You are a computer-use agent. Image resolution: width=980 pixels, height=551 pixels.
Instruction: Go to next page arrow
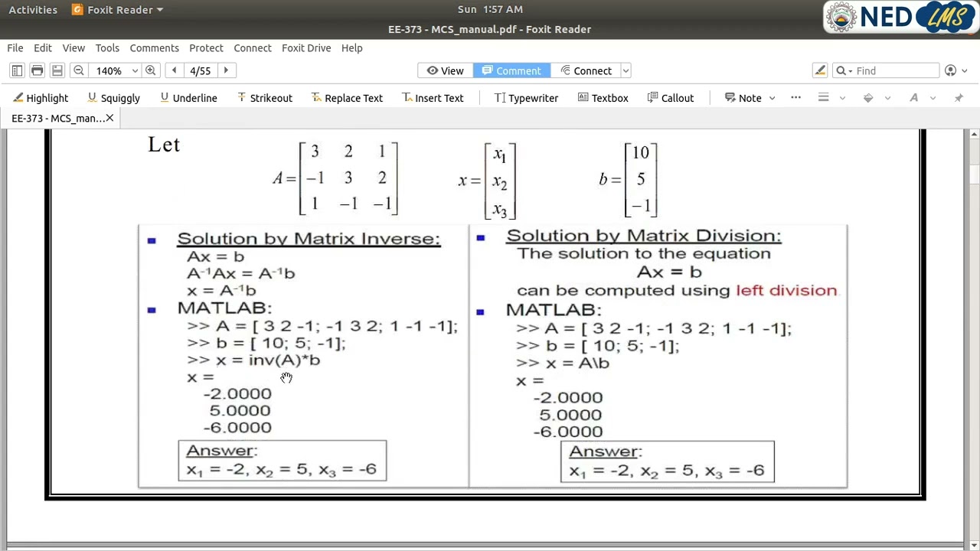pyautogui.click(x=226, y=70)
